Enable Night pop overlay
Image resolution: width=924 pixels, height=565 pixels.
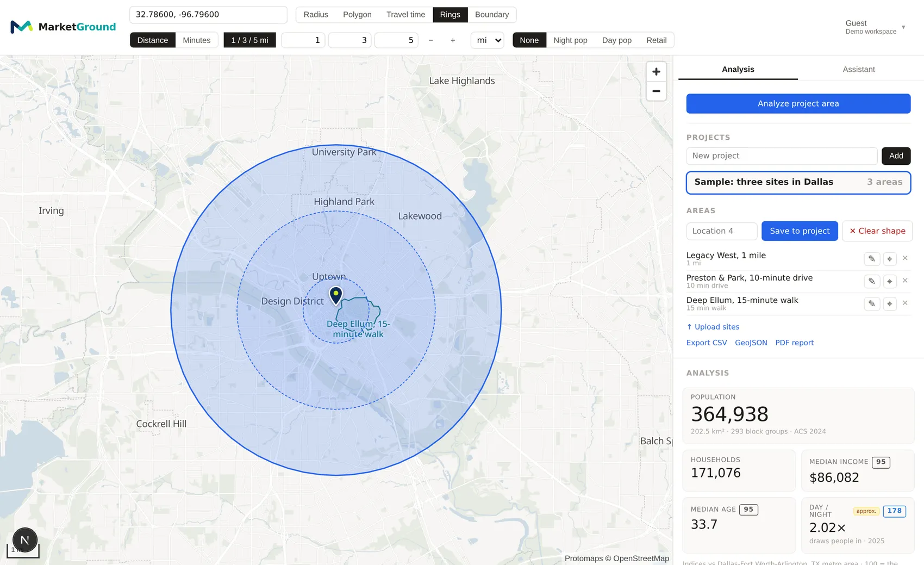pos(570,40)
